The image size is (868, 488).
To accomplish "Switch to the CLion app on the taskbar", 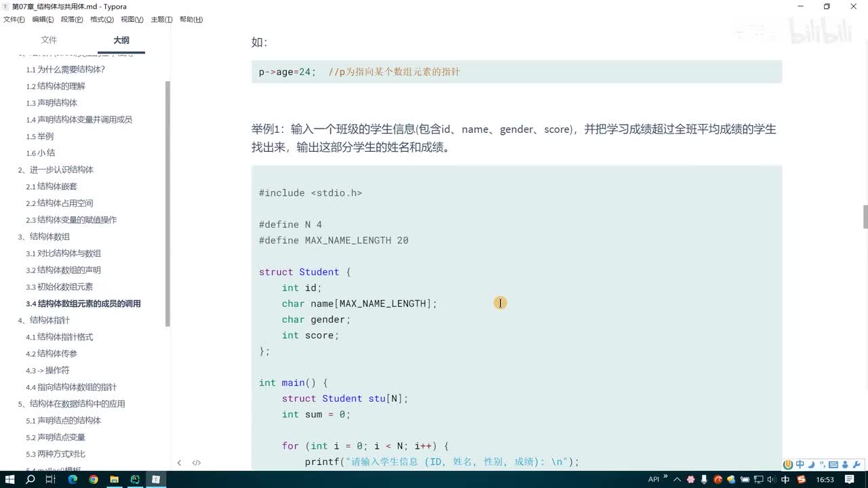I will [135, 479].
